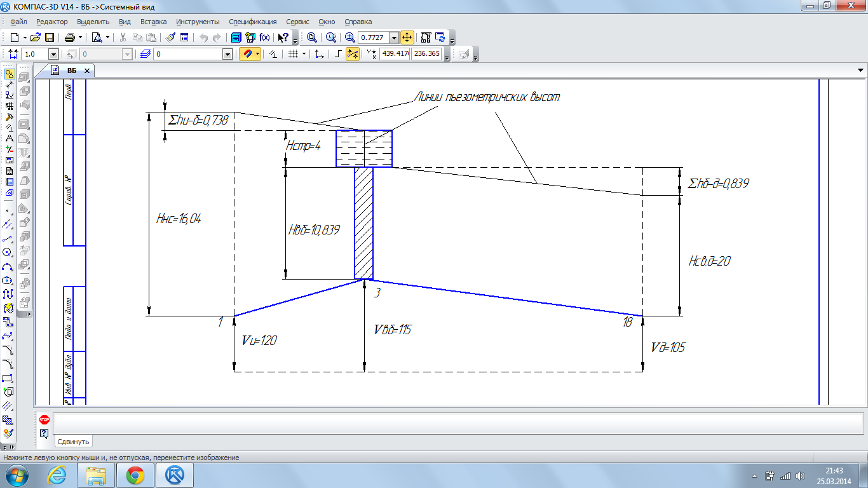Open Chrome from the taskbar
Screen dimensions: 868x488
tap(135, 475)
